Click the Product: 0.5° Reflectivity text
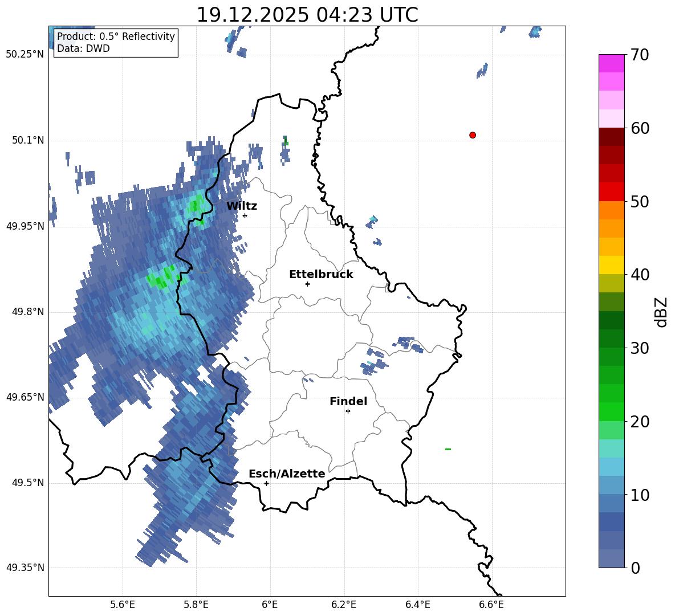Viewport: 675px width, 616px height. pyautogui.click(x=116, y=36)
